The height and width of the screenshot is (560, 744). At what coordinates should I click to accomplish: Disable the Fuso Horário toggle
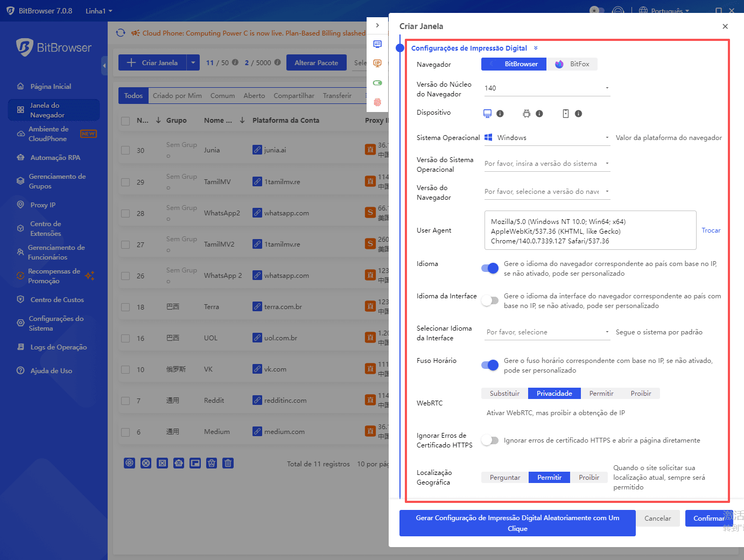[489, 365]
